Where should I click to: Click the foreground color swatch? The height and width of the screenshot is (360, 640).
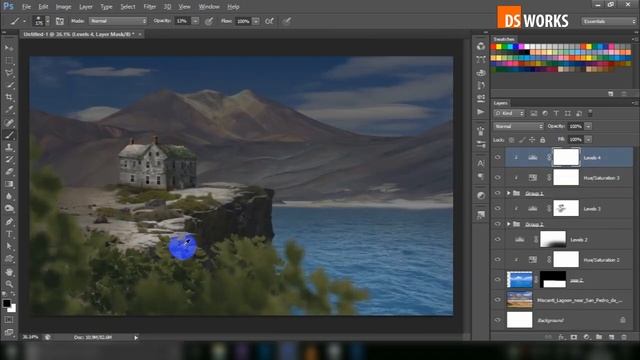pos(7,303)
